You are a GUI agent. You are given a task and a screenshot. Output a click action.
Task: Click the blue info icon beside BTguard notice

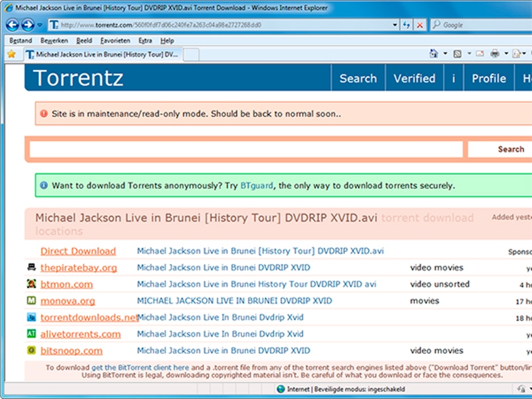(x=44, y=186)
